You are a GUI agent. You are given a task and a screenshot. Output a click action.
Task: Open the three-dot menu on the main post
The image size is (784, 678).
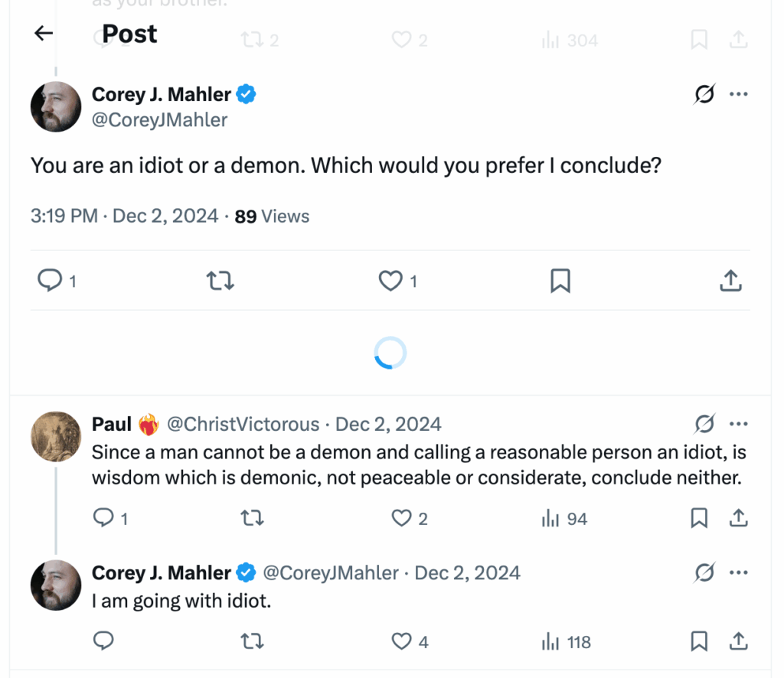tap(739, 93)
